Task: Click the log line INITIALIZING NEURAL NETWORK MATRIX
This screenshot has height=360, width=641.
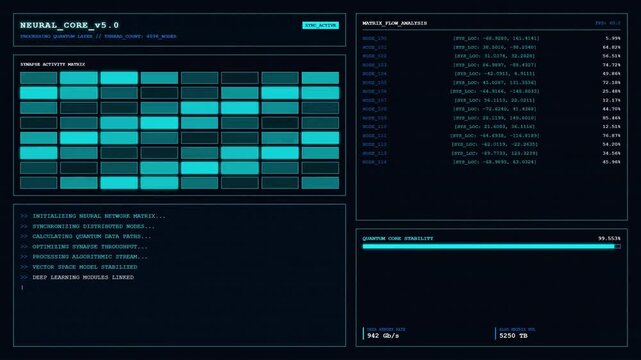Action: pos(93,216)
